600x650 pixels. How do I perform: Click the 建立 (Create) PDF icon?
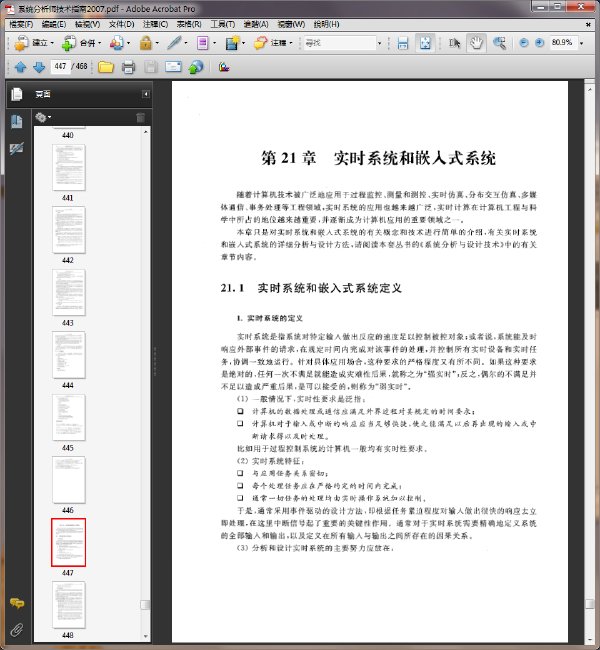point(21,43)
